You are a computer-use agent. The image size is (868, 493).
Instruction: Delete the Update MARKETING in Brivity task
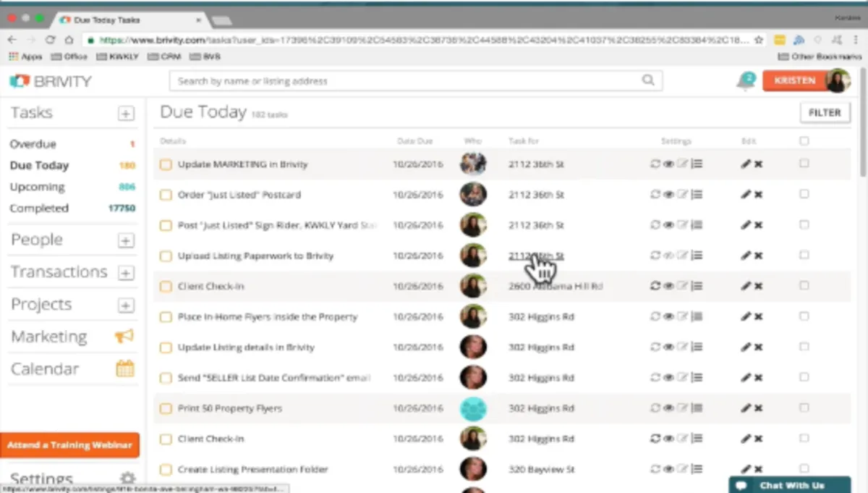pyautogui.click(x=759, y=164)
